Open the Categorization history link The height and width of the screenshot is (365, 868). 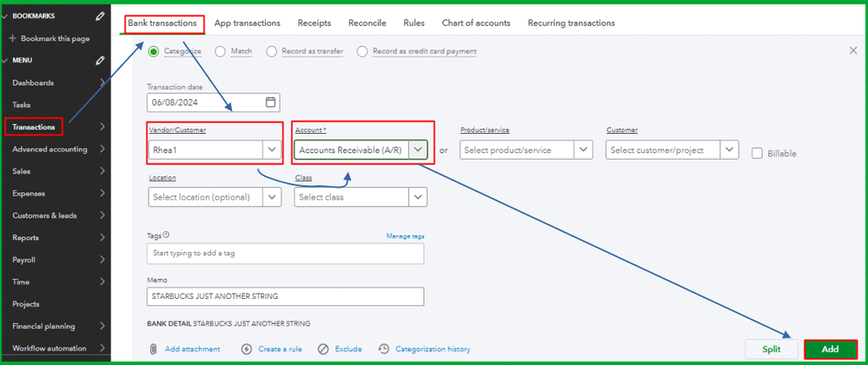433,349
